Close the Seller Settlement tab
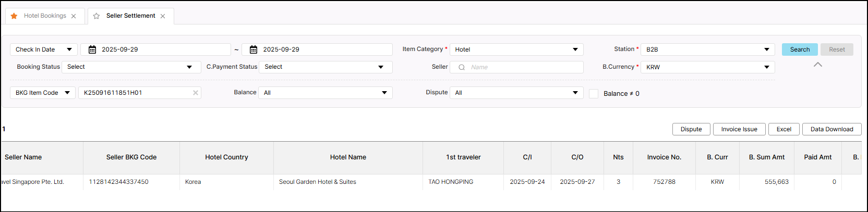The width and height of the screenshot is (868, 212). (x=163, y=16)
